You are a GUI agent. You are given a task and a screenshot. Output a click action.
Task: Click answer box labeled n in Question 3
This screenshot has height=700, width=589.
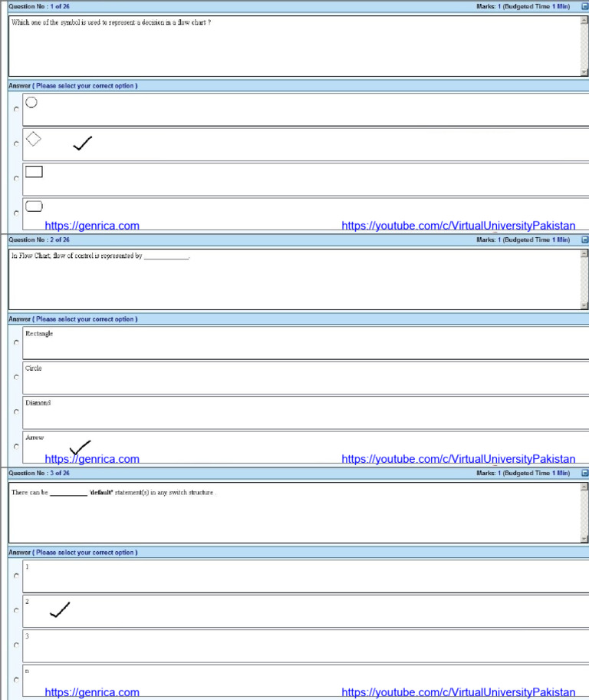tap(306, 680)
